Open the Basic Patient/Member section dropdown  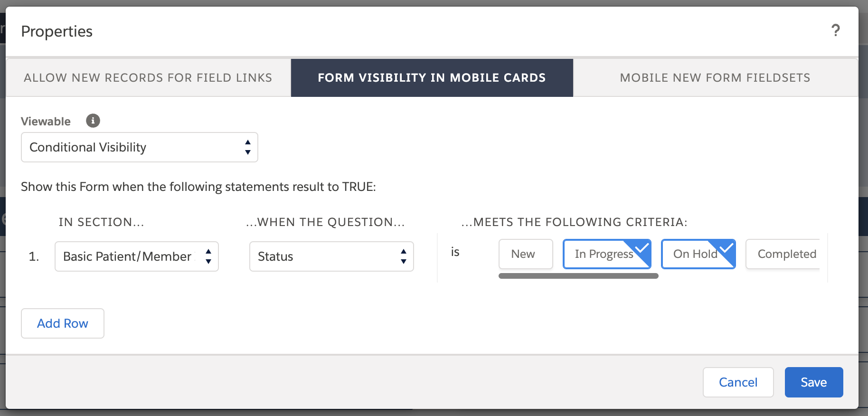tap(137, 256)
